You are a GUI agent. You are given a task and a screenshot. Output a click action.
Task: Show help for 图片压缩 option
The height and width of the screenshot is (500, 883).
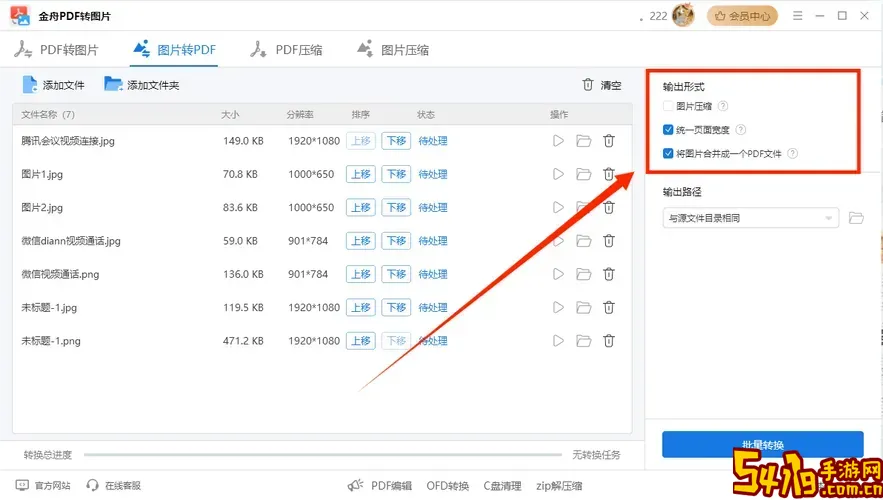coord(723,106)
